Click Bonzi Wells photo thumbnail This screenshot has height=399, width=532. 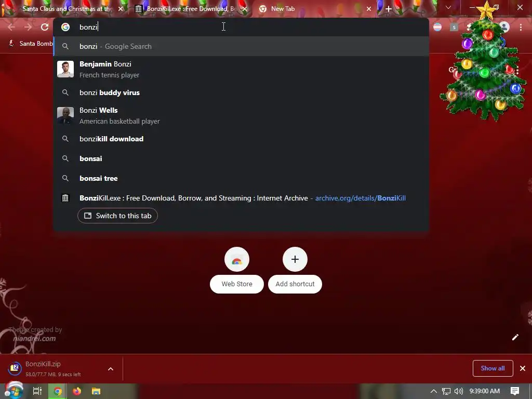65,115
